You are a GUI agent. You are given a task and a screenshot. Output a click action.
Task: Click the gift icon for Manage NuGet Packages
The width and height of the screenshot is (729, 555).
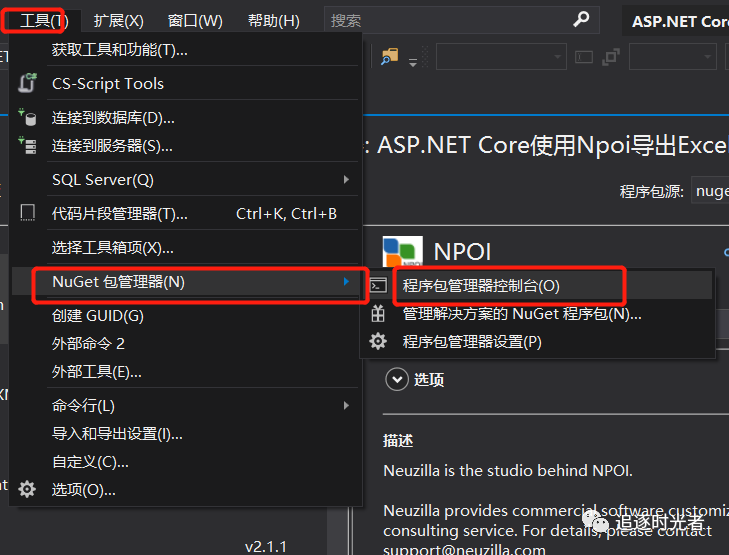378,313
